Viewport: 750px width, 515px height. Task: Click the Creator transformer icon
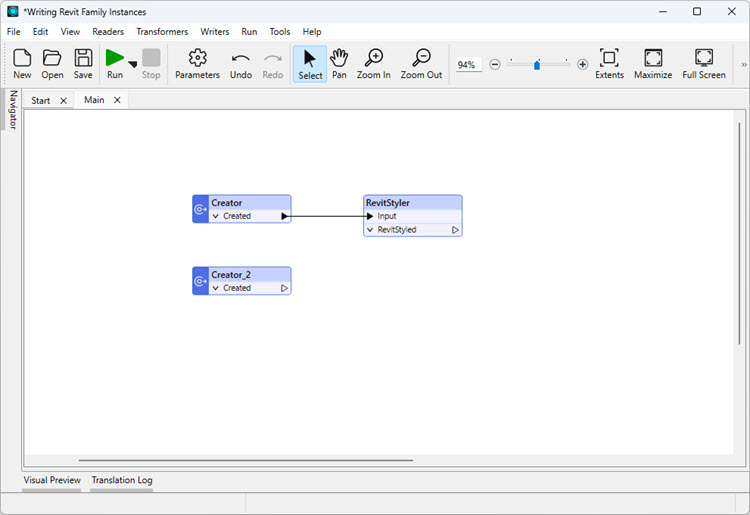[x=200, y=209]
